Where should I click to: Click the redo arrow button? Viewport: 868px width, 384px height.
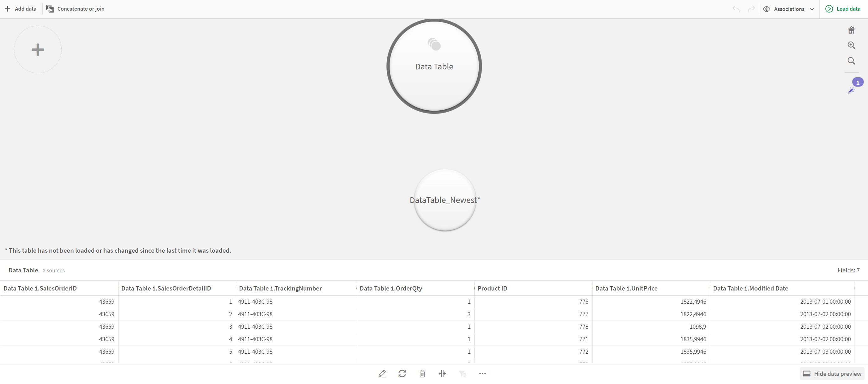pos(751,8)
